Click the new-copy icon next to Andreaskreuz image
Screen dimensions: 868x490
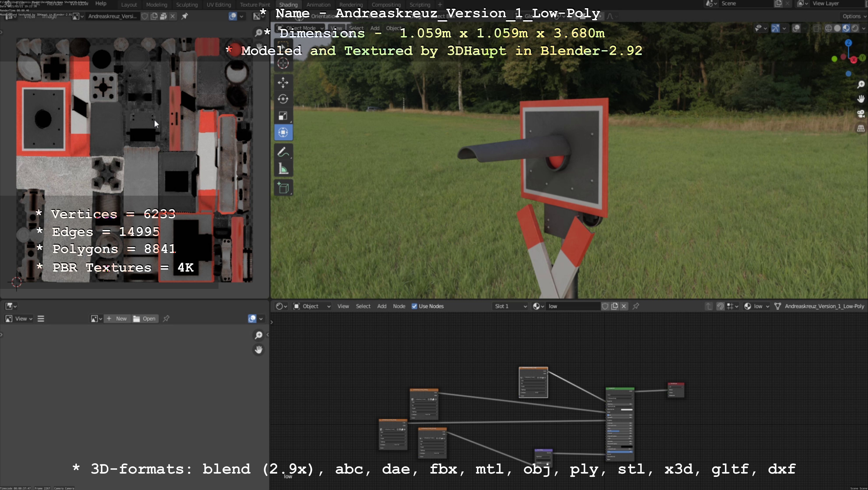click(x=154, y=16)
